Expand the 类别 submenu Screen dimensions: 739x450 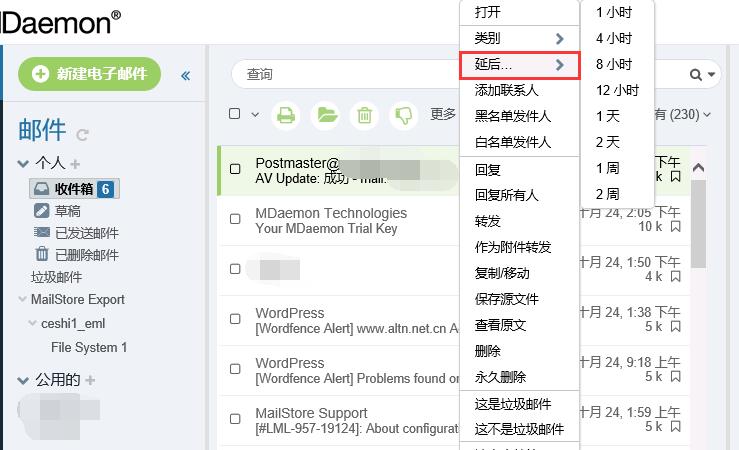coord(519,38)
